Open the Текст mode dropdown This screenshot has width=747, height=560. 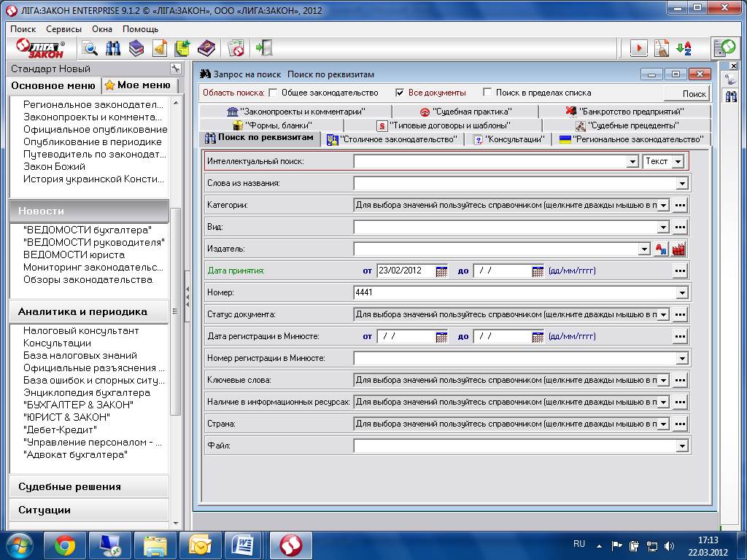click(x=678, y=161)
